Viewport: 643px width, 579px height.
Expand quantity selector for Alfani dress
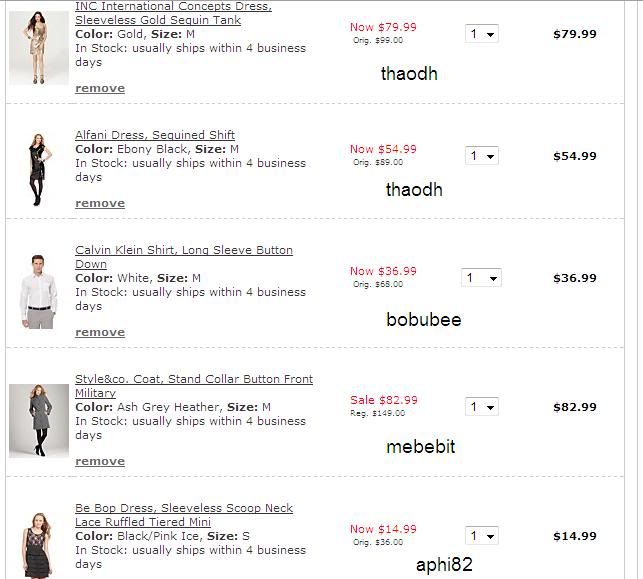pyautogui.click(x=482, y=156)
